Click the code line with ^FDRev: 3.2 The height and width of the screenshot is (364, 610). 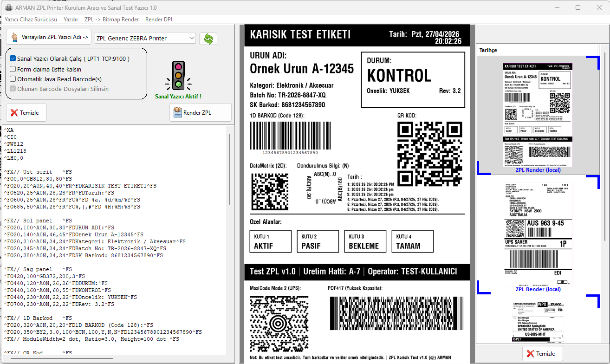pyautogui.click(x=59, y=304)
